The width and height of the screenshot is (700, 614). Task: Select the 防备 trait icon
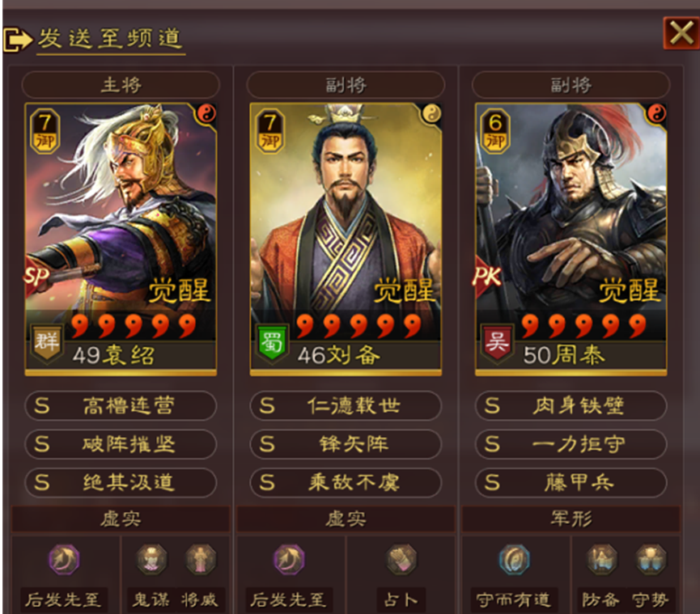tap(602, 559)
